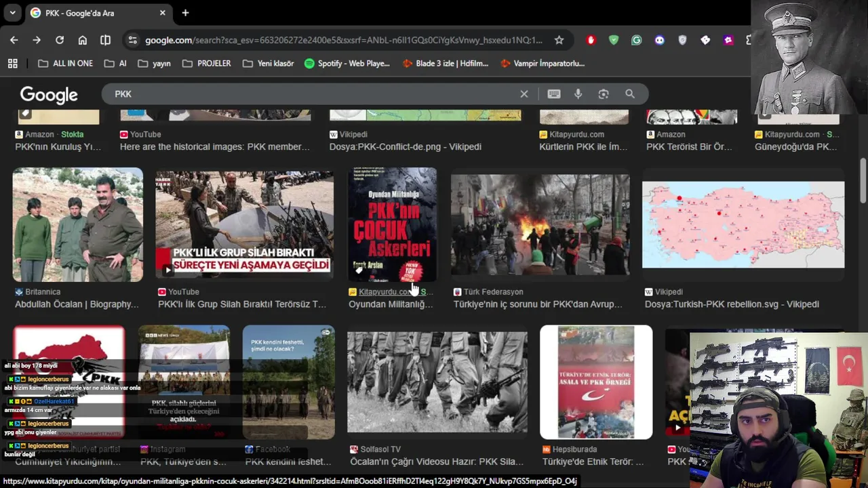Screen dimensions: 868x488
Task: Open the street fire protest image
Action: [540, 224]
